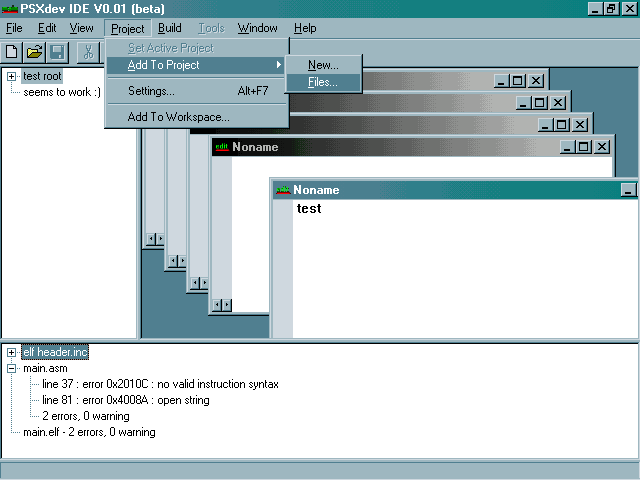Open the Add To Project submenu arrow
640x480 pixels.
point(279,64)
